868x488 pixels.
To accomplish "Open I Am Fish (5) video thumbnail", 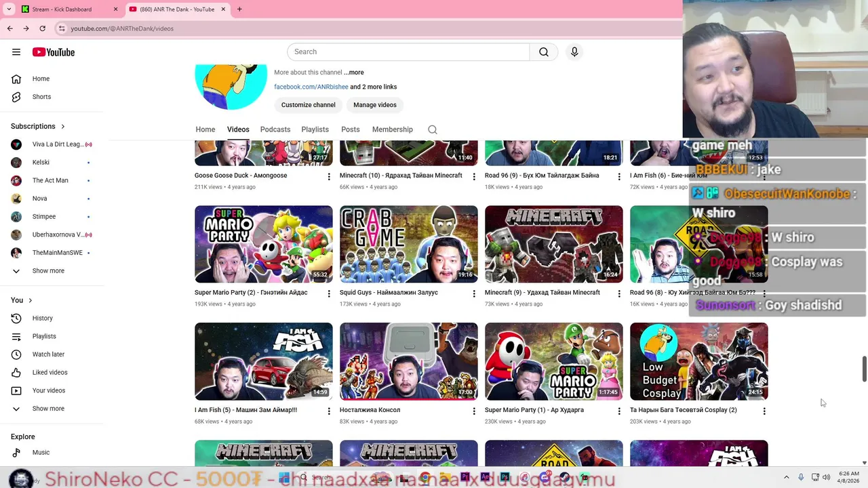I will [x=264, y=361].
